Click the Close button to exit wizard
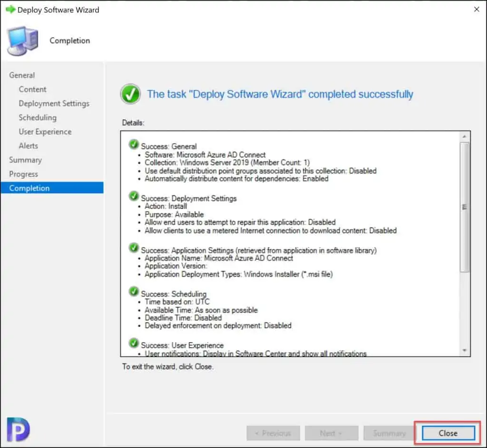Viewport: 487px width, 448px height. pyautogui.click(x=448, y=433)
